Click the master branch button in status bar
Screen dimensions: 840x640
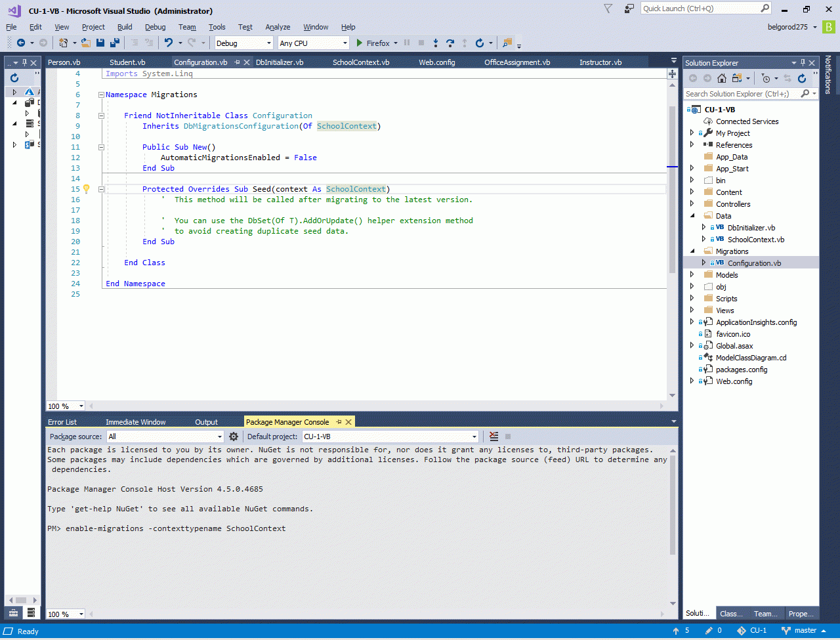[804, 631]
